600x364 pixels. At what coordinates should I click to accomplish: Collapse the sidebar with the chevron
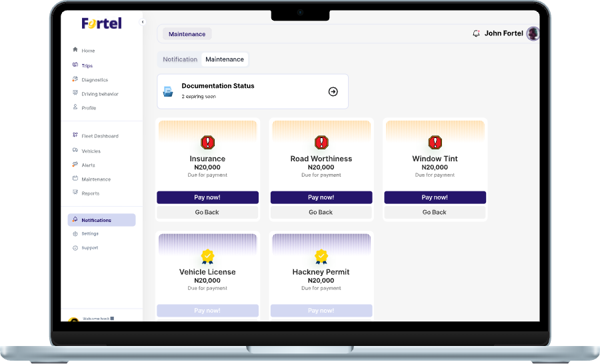(143, 22)
